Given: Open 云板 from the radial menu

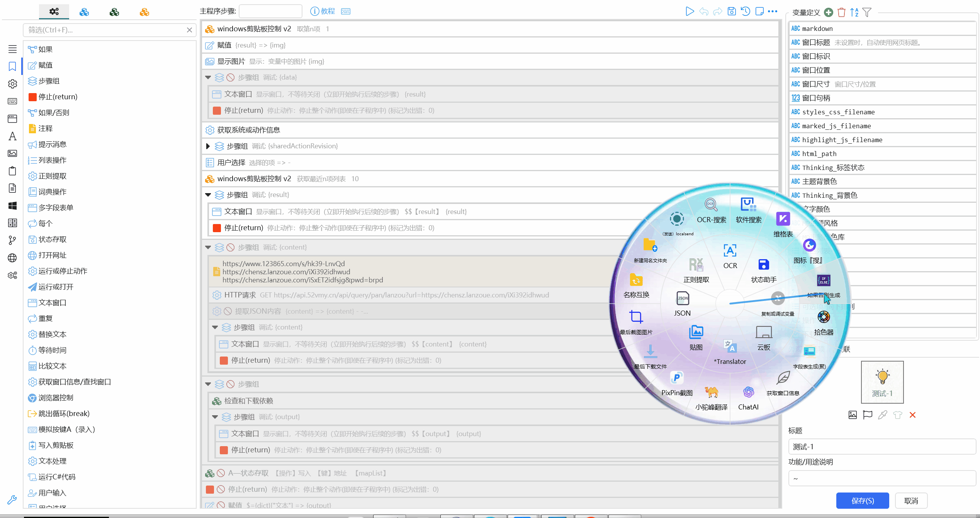Looking at the screenshot, I should pos(764,338).
